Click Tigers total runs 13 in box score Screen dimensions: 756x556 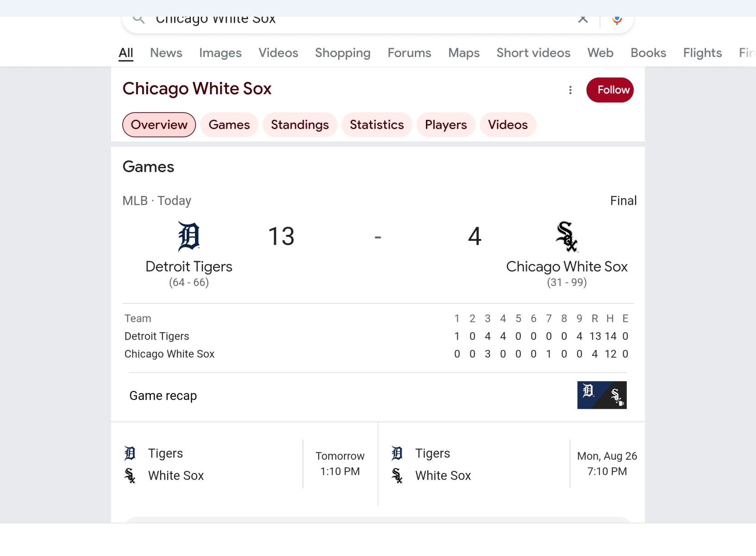click(x=595, y=336)
